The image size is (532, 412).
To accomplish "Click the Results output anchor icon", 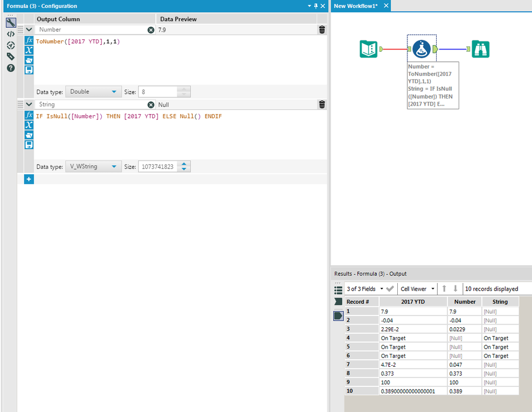I will point(338,316).
